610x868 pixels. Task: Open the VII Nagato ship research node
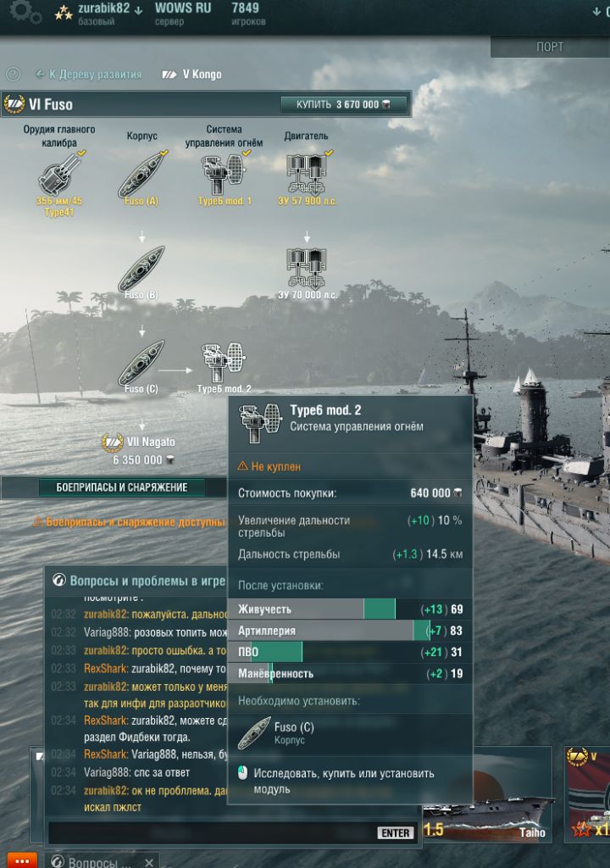pyautogui.click(x=138, y=450)
